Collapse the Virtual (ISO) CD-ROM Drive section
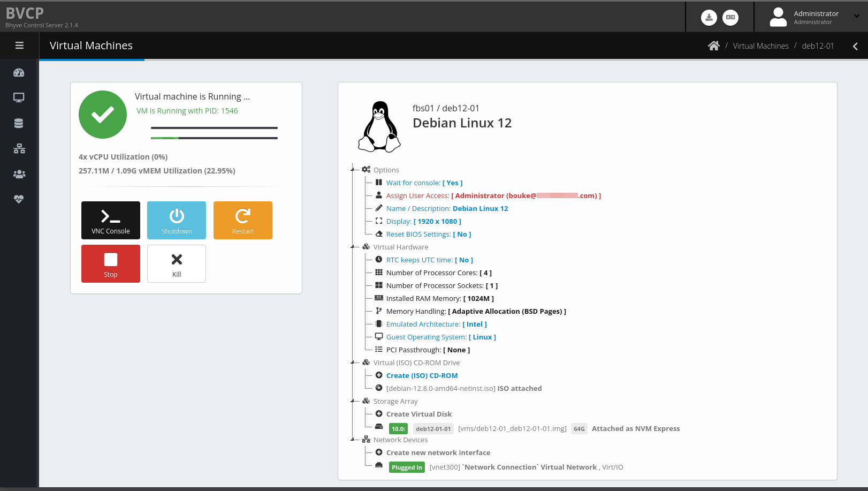 352,362
